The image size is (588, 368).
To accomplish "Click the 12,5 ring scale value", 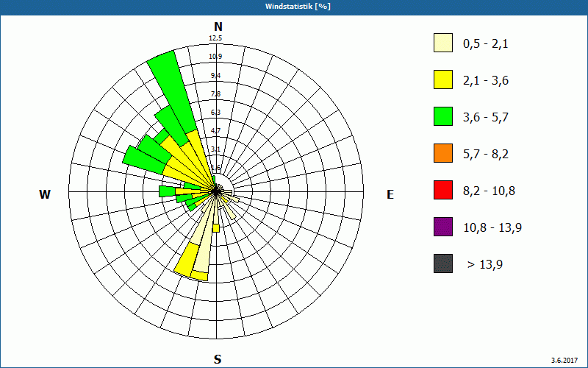I will tap(215, 38).
